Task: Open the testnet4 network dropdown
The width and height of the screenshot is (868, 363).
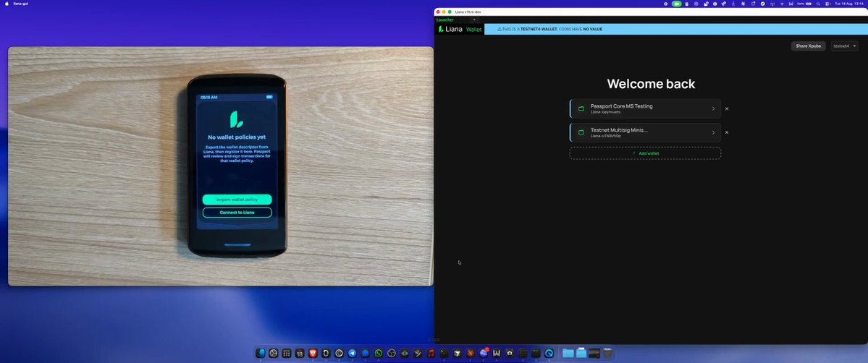Action: (x=845, y=46)
